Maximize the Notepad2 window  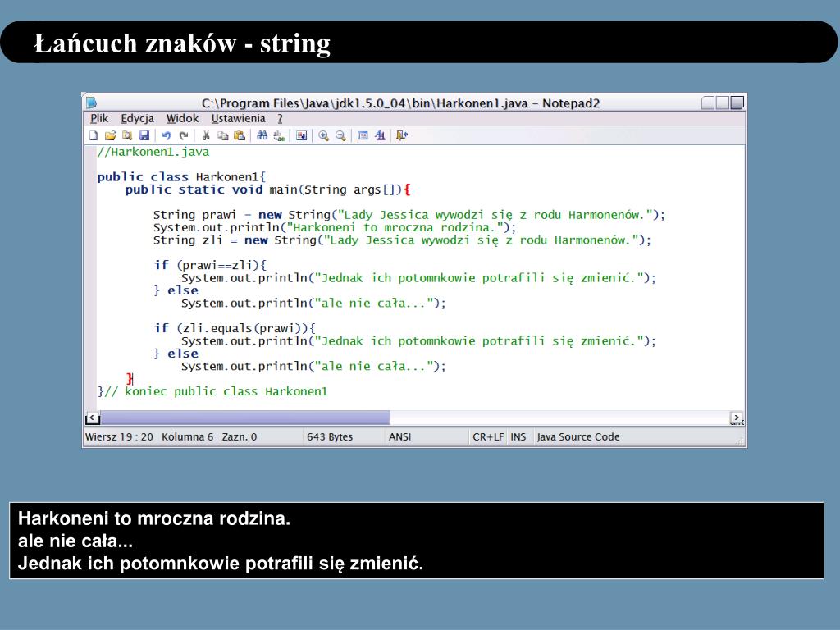click(722, 103)
